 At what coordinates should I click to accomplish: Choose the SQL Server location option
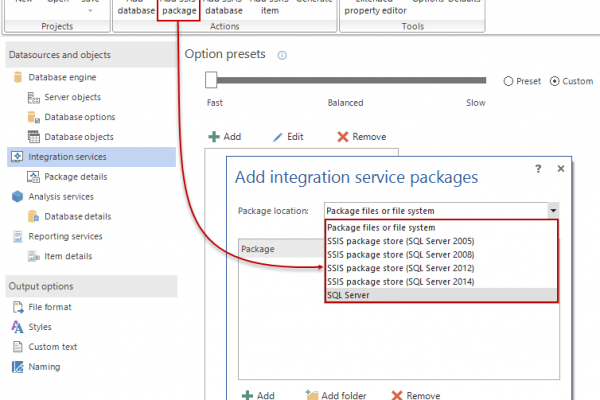point(441,295)
